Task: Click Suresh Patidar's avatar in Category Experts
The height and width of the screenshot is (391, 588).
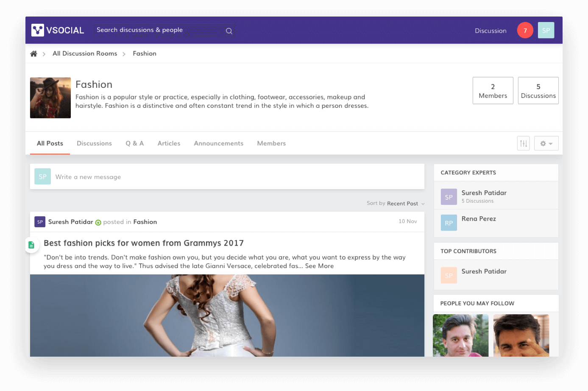Action: click(449, 197)
